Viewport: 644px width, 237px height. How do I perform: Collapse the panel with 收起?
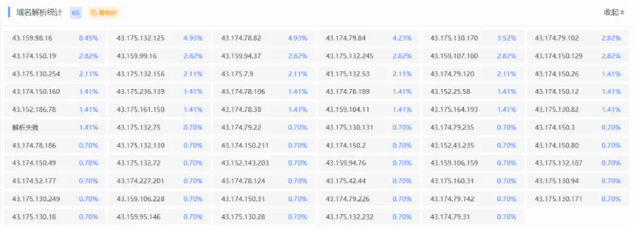point(614,12)
